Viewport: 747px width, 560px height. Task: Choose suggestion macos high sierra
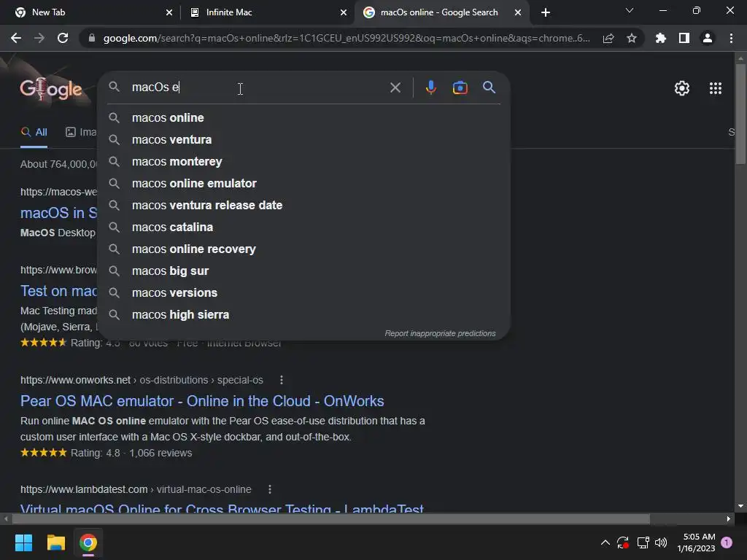click(304, 315)
